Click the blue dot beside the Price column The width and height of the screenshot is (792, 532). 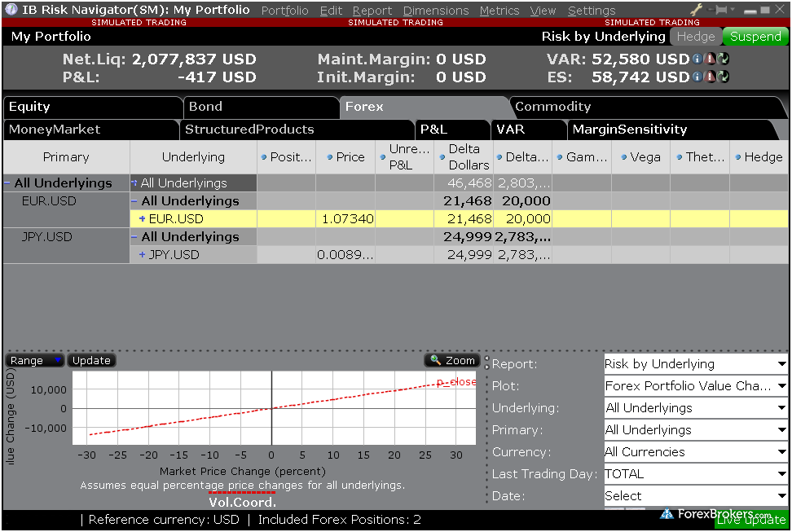click(330, 157)
